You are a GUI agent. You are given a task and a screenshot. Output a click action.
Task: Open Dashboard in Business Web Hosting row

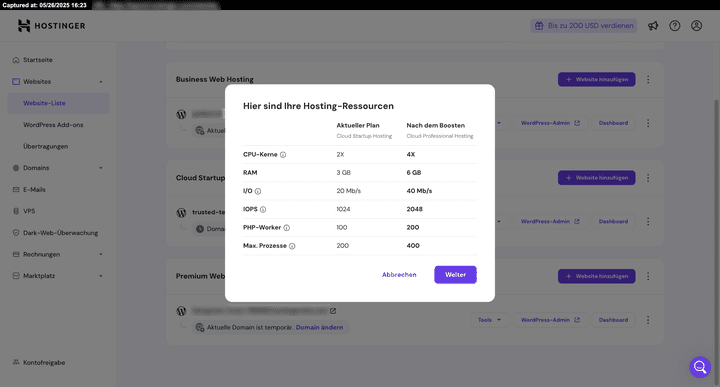tap(613, 123)
